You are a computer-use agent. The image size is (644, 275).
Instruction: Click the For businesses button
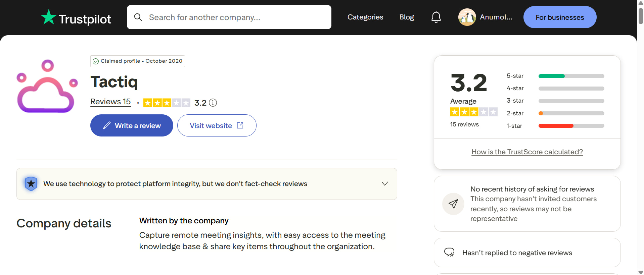(560, 17)
